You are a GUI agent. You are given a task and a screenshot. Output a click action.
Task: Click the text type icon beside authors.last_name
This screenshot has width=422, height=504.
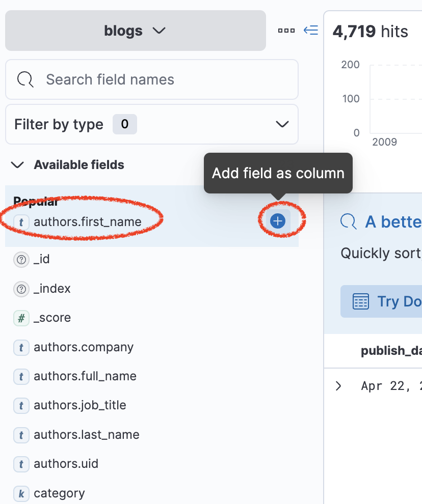click(x=21, y=435)
